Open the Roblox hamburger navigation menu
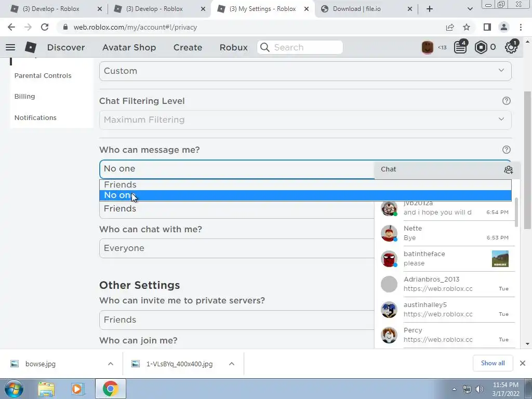 point(10,47)
